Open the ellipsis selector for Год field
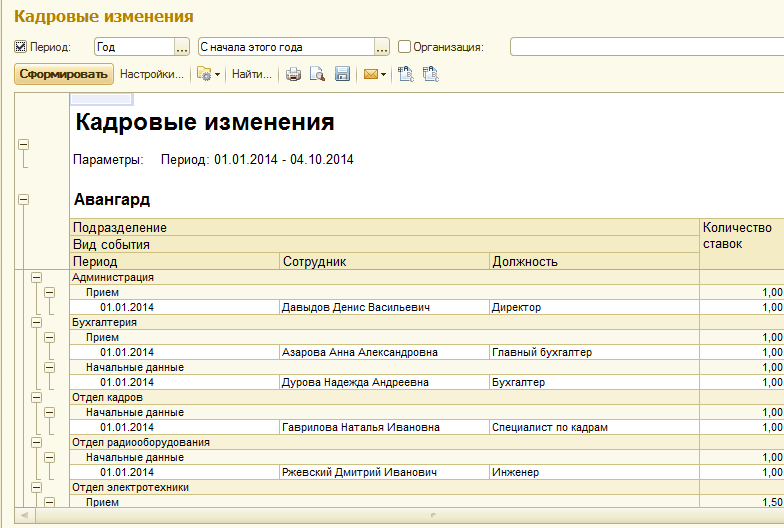Screen dimensions: 784x528 182,47
